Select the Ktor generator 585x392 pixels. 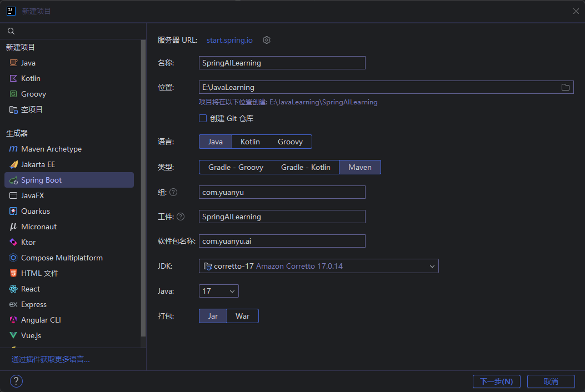(28, 242)
